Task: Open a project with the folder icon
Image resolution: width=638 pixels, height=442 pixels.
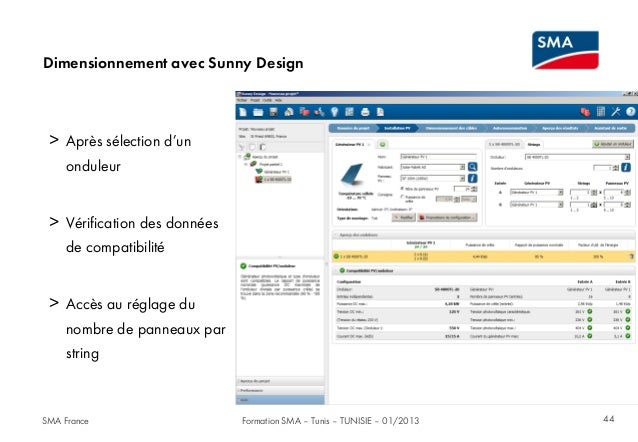Action: [x=258, y=112]
